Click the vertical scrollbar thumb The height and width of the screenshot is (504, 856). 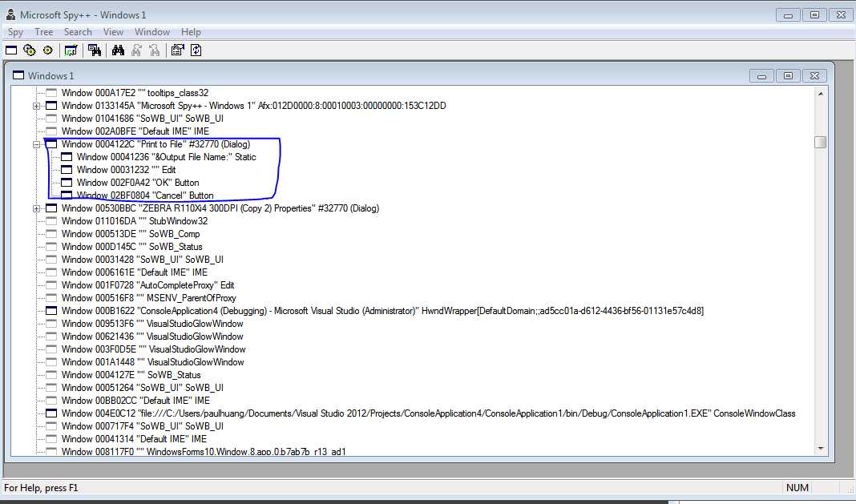tap(820, 142)
